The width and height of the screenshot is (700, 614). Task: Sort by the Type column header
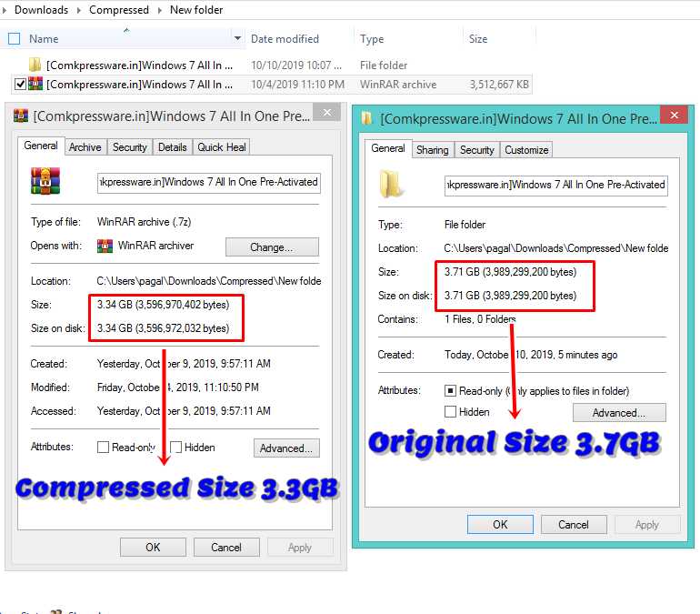pos(372,39)
